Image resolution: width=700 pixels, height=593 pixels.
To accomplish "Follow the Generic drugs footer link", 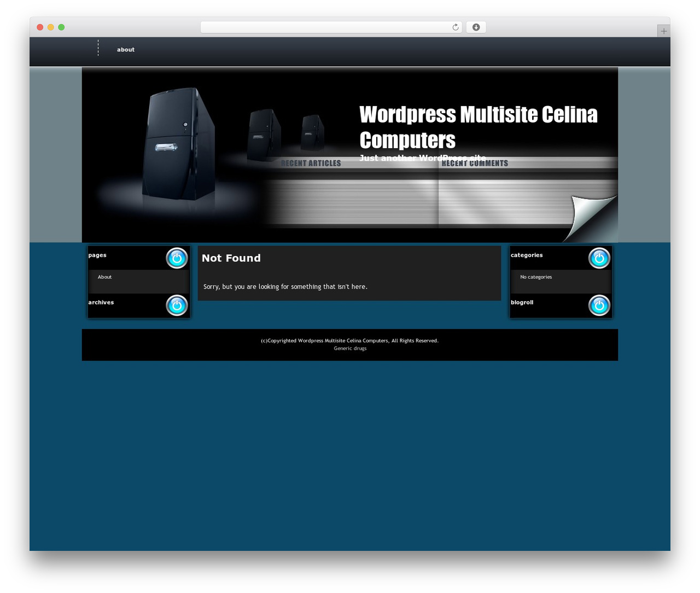I will [350, 348].
